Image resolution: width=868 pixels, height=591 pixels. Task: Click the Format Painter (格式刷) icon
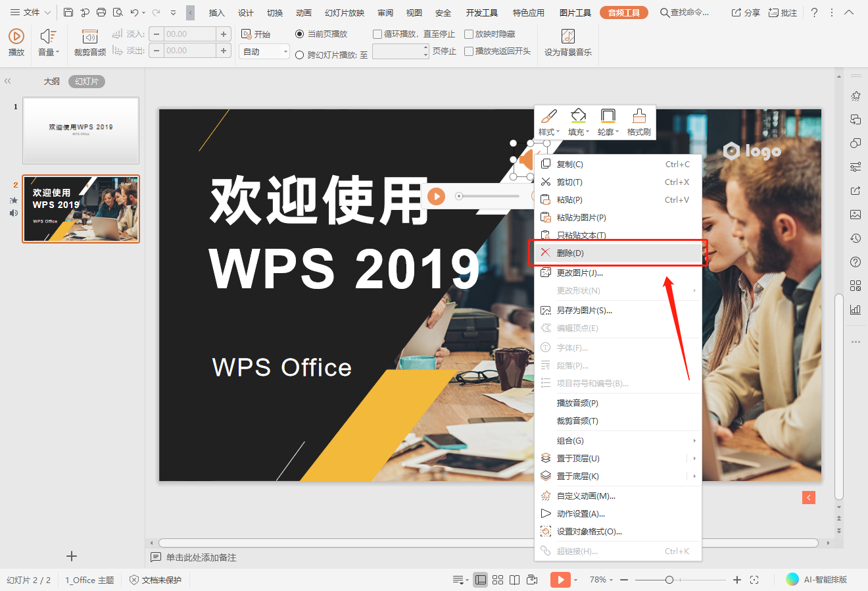tap(639, 116)
